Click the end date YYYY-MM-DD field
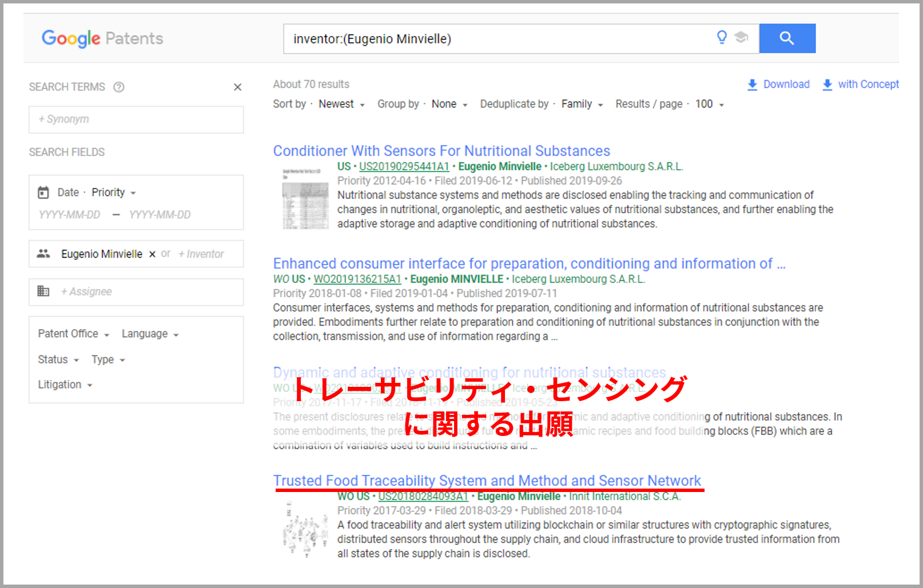 pyautogui.click(x=160, y=215)
